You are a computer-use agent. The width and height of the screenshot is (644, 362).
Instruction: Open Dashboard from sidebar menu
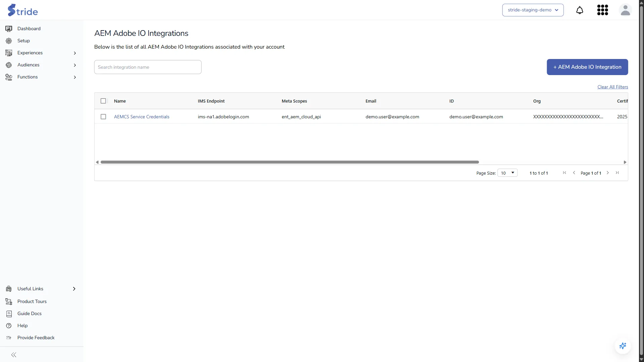click(29, 29)
